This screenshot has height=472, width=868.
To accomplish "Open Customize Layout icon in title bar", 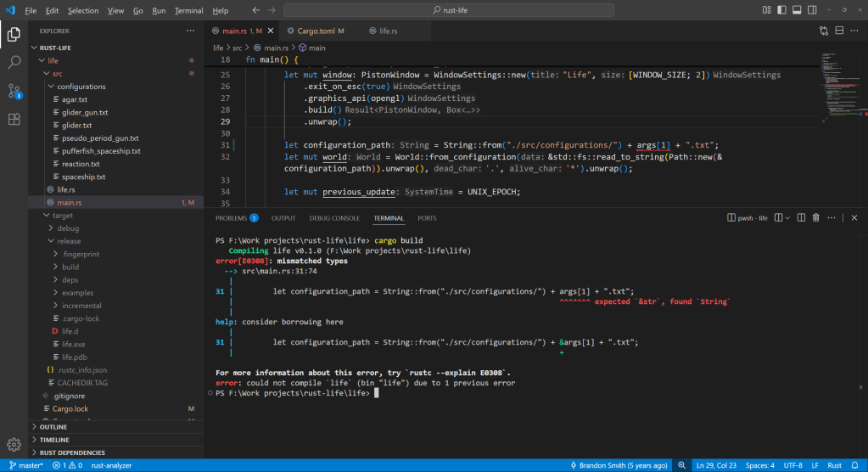I will pyautogui.click(x=767, y=10).
